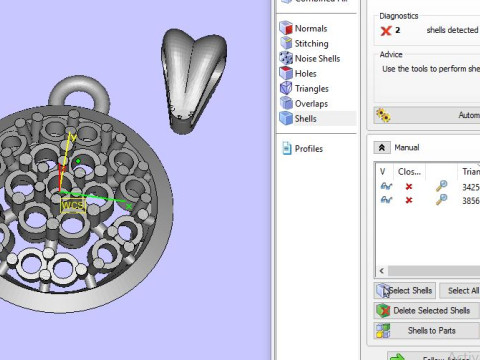This screenshot has height=360, width=480.
Task: Toggle visibility of shell 3856
Action: click(386, 200)
